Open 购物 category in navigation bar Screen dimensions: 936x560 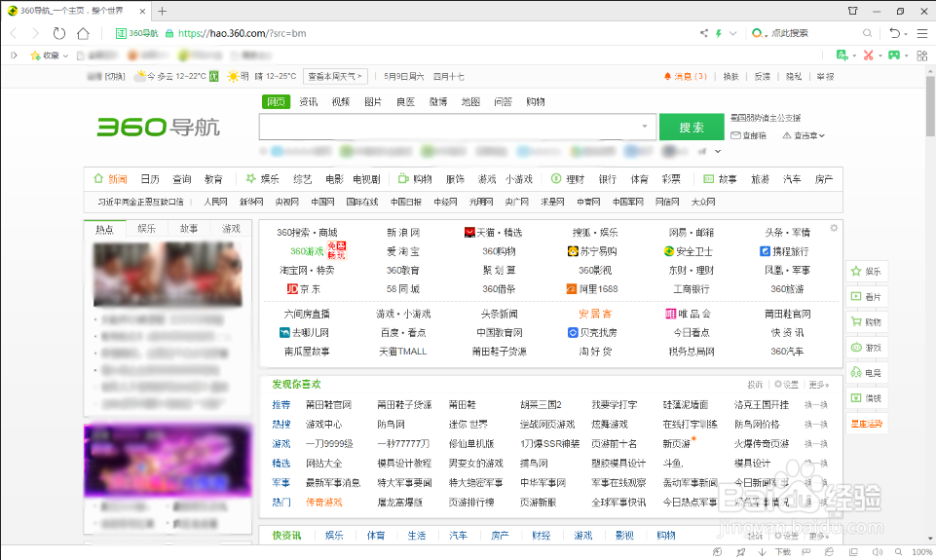pyautogui.click(x=415, y=178)
